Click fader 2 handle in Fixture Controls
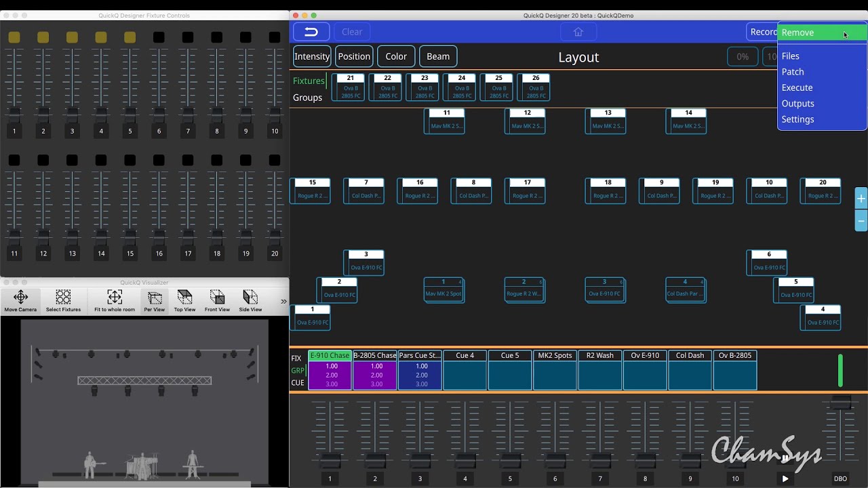 [x=43, y=115]
